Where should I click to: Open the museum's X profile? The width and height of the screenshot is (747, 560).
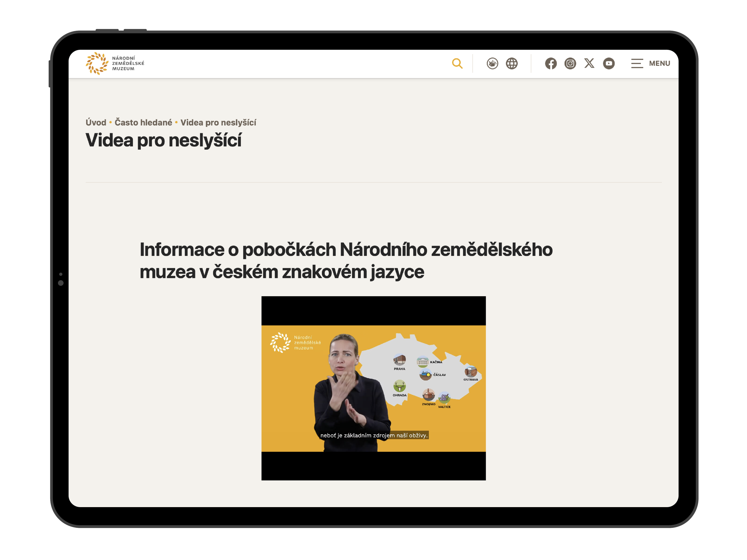(x=589, y=63)
